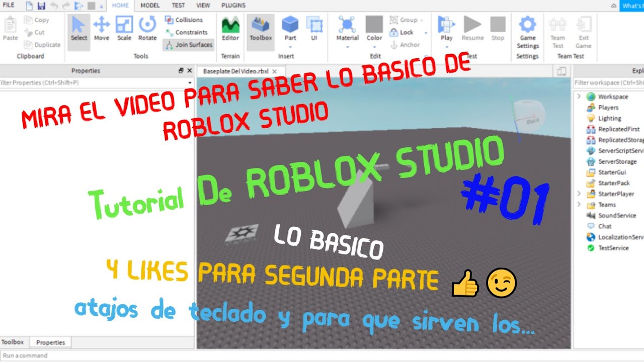Screen dimensions: 644x362
Task: Click the Copy button in Clipboard
Action: click(36, 20)
